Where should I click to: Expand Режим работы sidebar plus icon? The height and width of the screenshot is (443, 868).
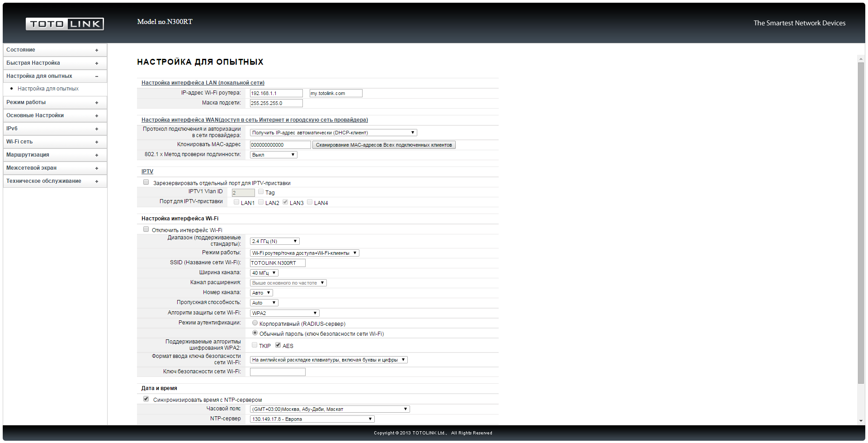pos(97,103)
